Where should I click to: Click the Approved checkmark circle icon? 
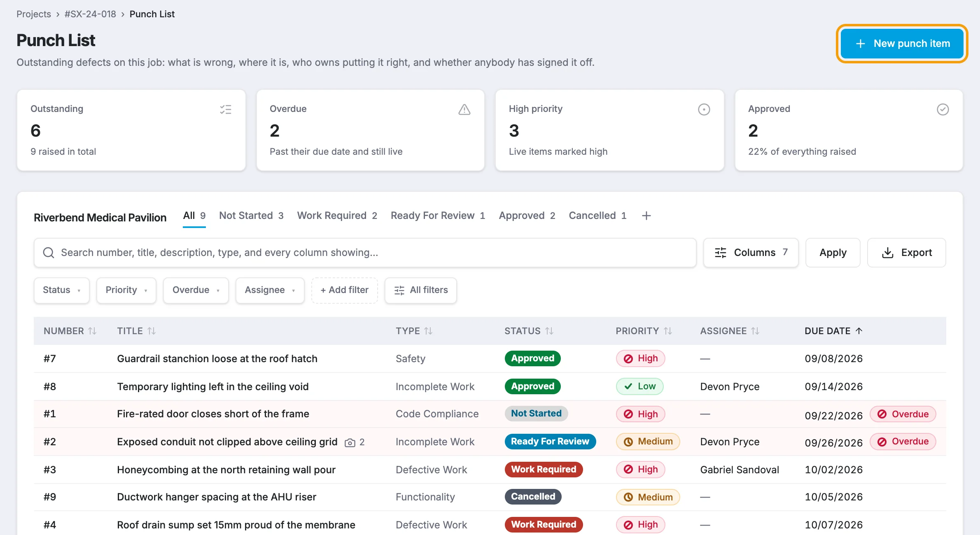943,109
